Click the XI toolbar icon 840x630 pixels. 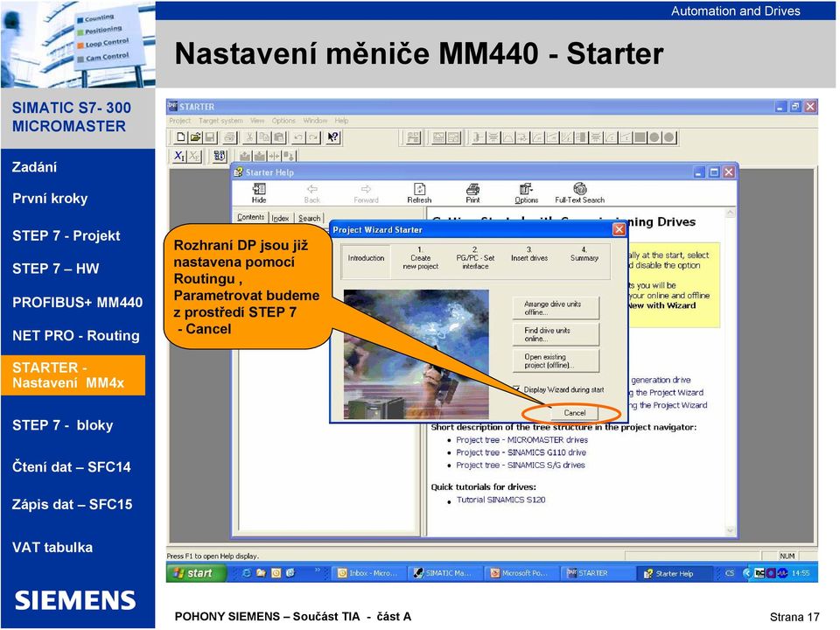(x=178, y=156)
